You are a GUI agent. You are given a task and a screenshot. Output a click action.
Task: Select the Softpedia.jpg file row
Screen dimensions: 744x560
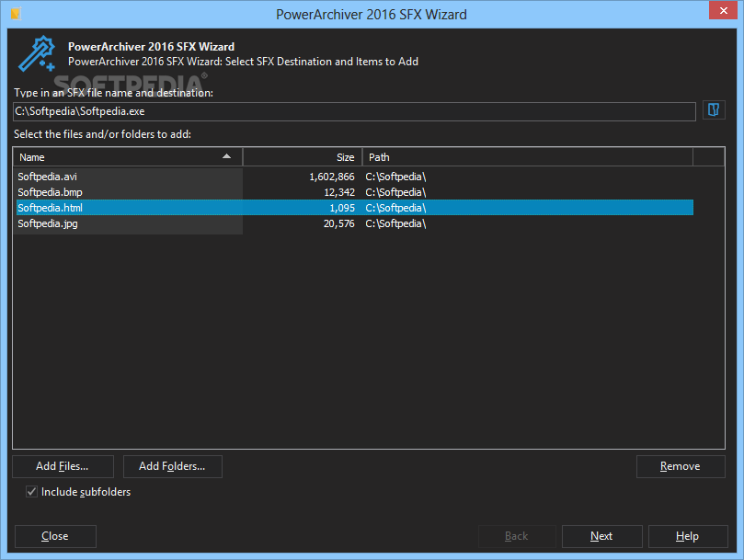pyautogui.click(x=354, y=223)
